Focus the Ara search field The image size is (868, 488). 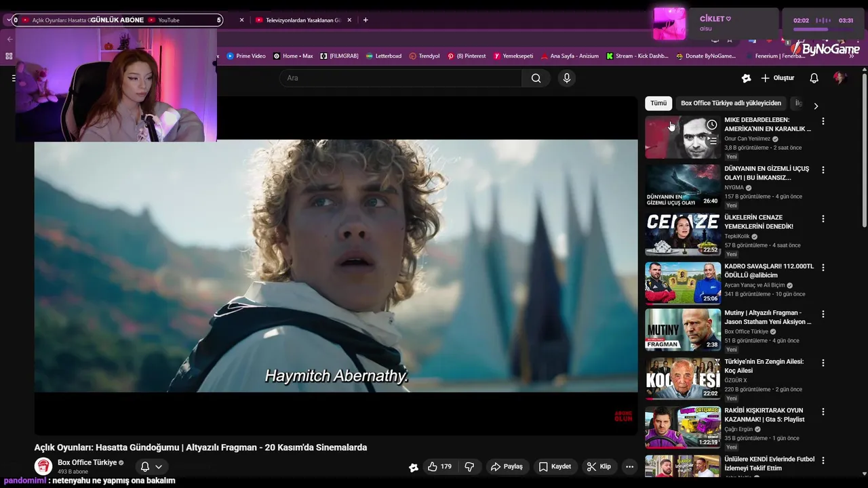pyautogui.click(x=401, y=78)
